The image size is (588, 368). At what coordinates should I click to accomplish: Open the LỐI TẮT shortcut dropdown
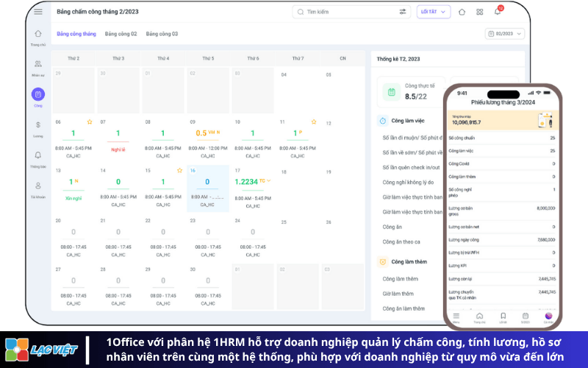[x=434, y=12]
